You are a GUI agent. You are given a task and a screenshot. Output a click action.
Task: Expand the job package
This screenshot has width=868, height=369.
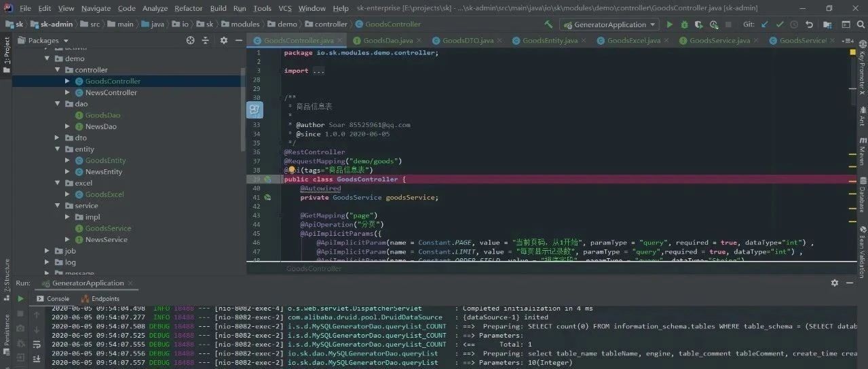[48, 251]
